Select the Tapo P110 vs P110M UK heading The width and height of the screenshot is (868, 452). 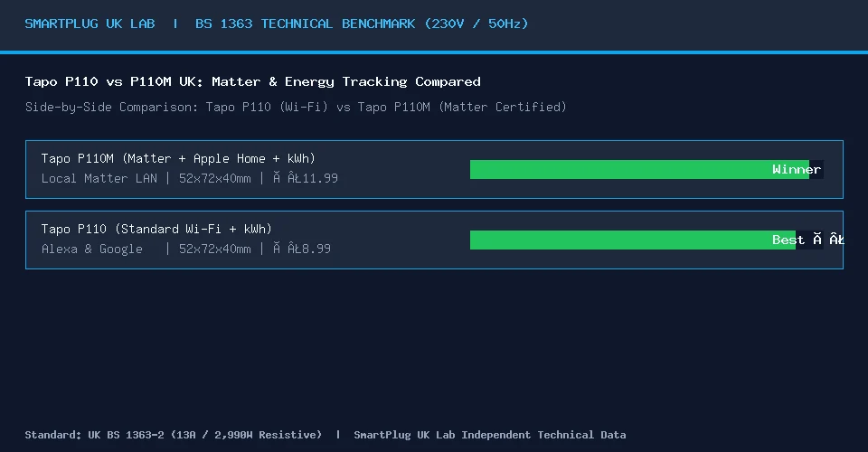(x=252, y=82)
